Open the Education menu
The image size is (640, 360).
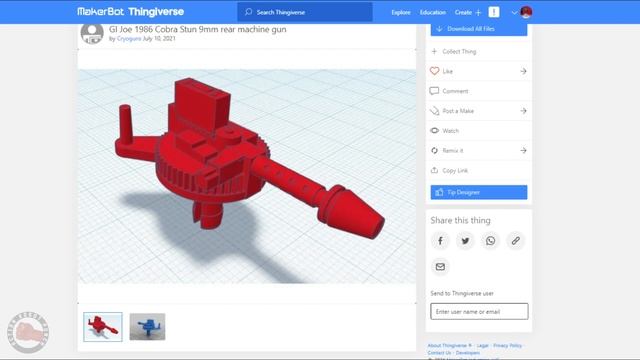click(433, 12)
